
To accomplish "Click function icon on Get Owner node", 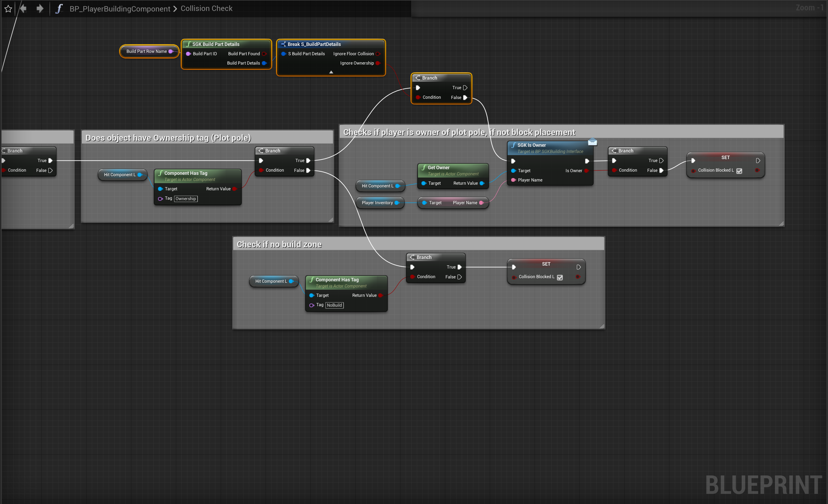I will tap(424, 167).
